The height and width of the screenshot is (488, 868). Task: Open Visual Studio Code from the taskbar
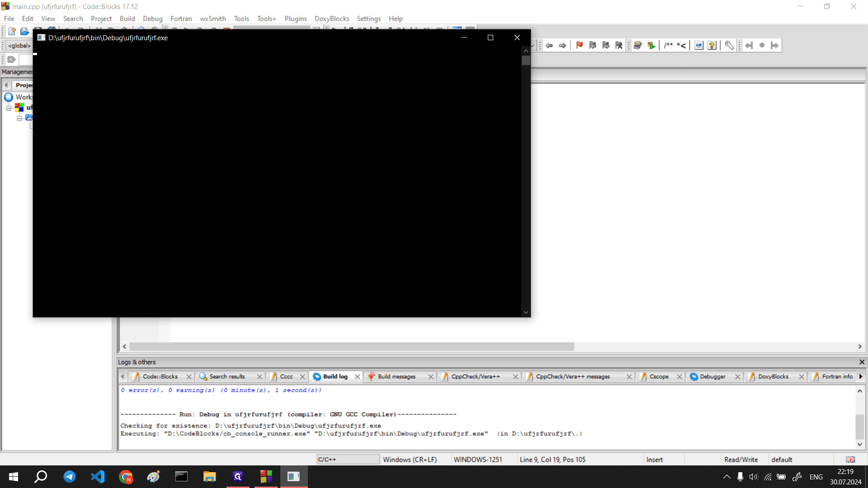pos(98,477)
